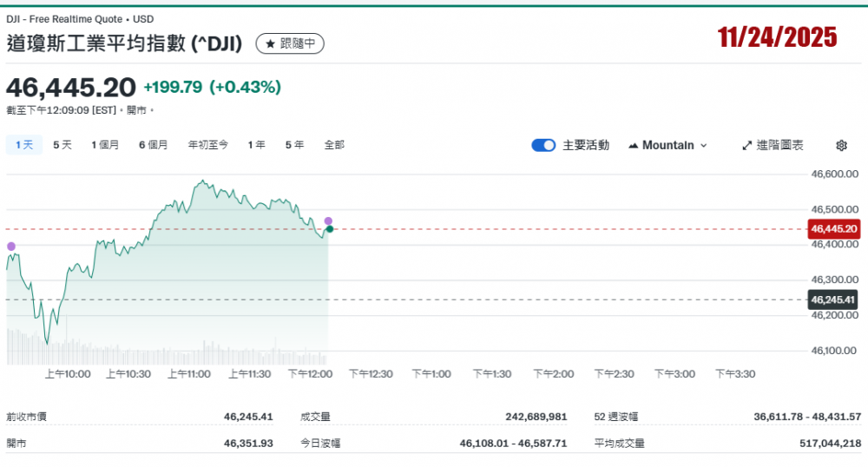Select the 1天 time range tab
Image resolution: width=868 pixels, height=467 pixels.
[x=24, y=145]
